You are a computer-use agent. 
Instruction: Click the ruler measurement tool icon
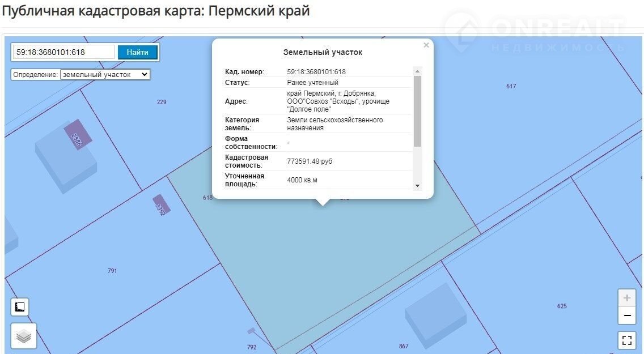[x=20, y=307]
